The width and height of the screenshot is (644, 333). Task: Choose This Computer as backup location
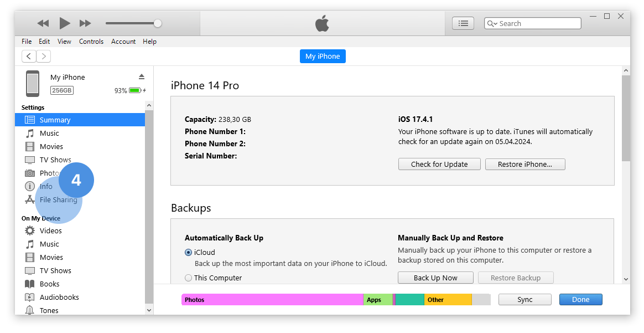(189, 278)
